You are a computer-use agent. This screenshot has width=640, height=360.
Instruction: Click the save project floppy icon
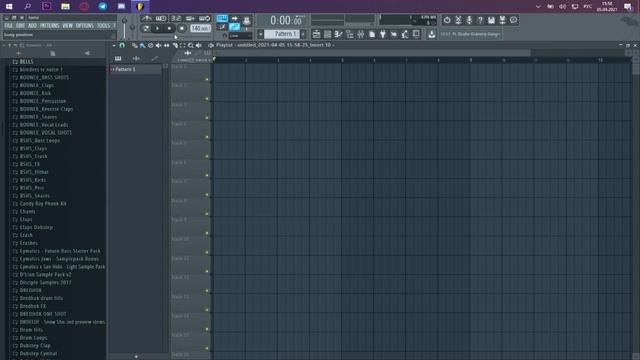pyautogui.click(x=491, y=20)
